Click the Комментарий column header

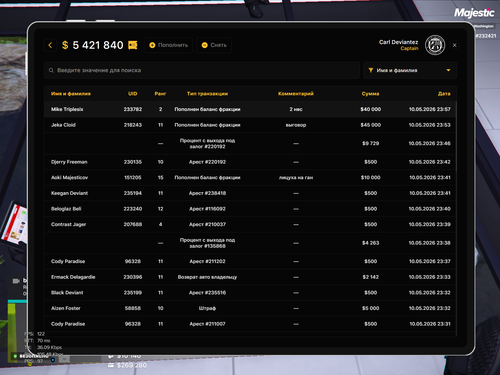[296, 94]
